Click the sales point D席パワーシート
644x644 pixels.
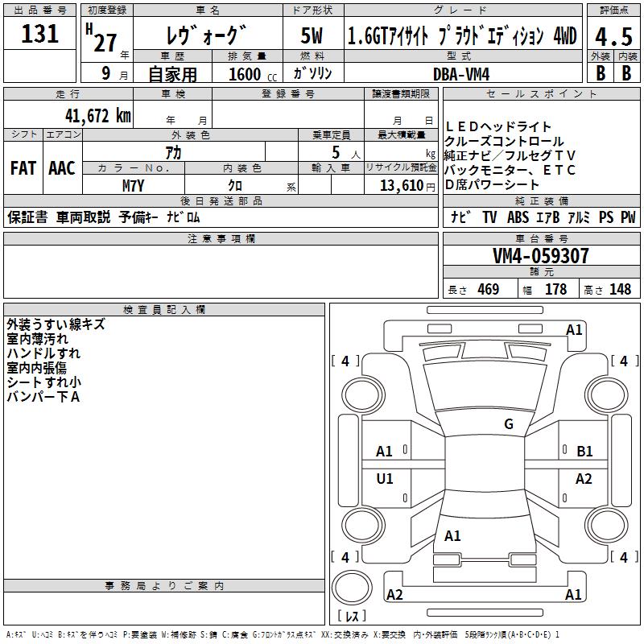(492, 184)
